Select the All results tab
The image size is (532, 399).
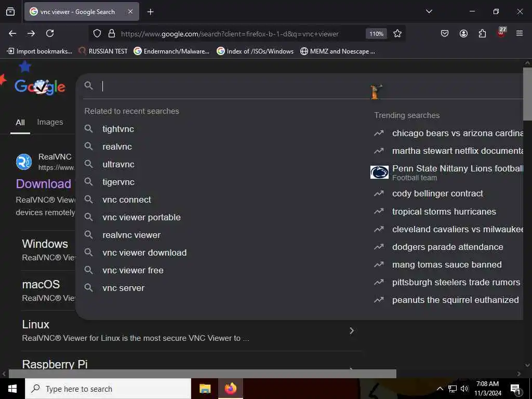point(20,123)
